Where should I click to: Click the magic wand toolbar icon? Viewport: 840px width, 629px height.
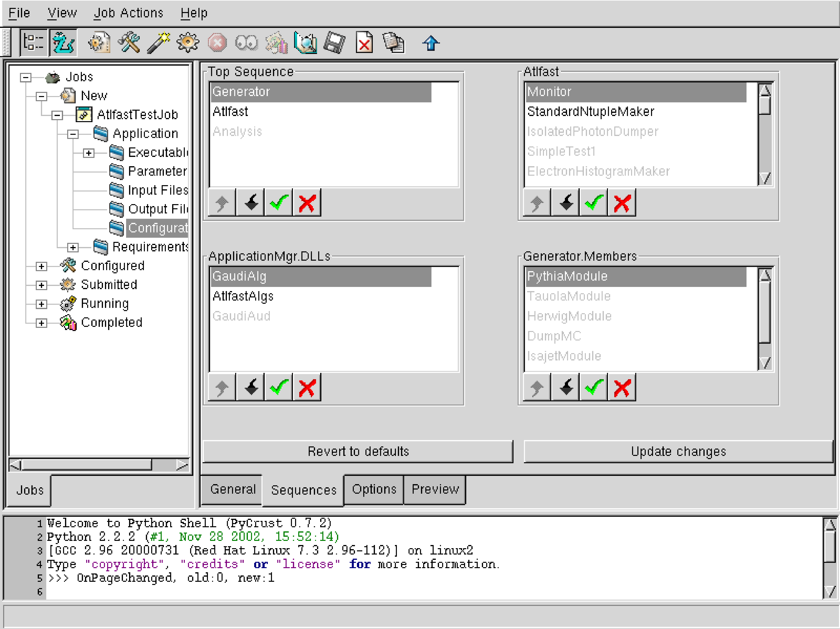pos(158,42)
